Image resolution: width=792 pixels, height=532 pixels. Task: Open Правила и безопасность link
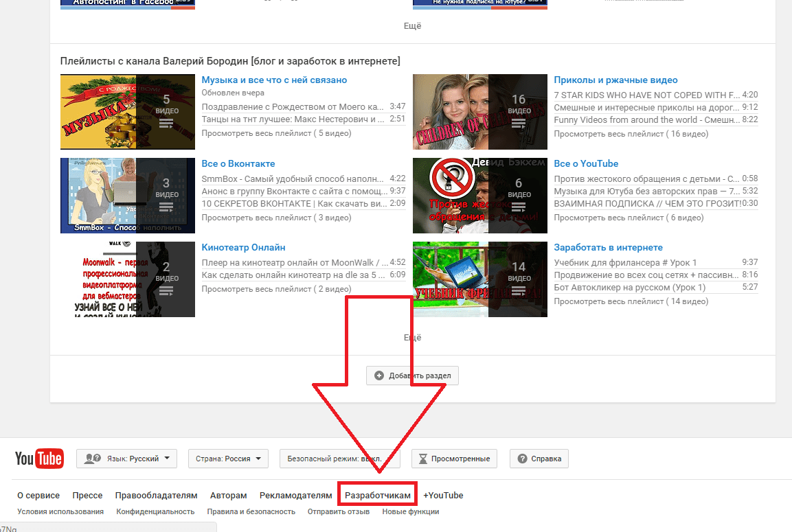(251, 511)
